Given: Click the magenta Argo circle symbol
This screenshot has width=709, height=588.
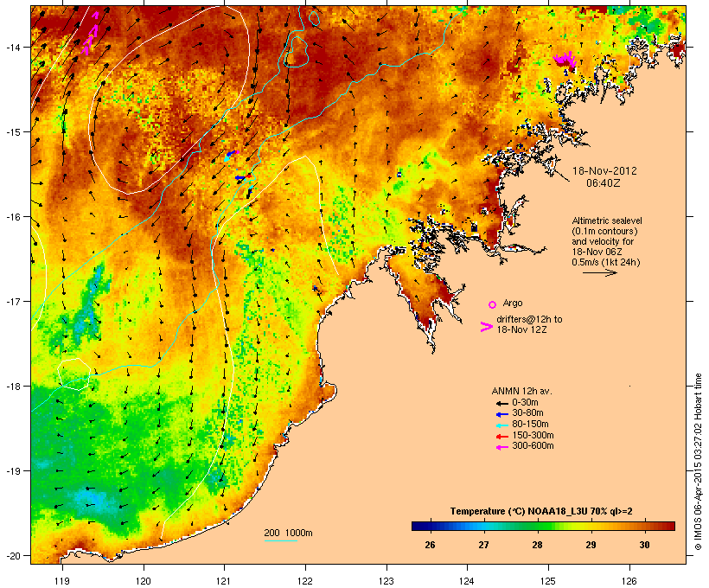Looking at the screenshot, I should coord(493,304).
